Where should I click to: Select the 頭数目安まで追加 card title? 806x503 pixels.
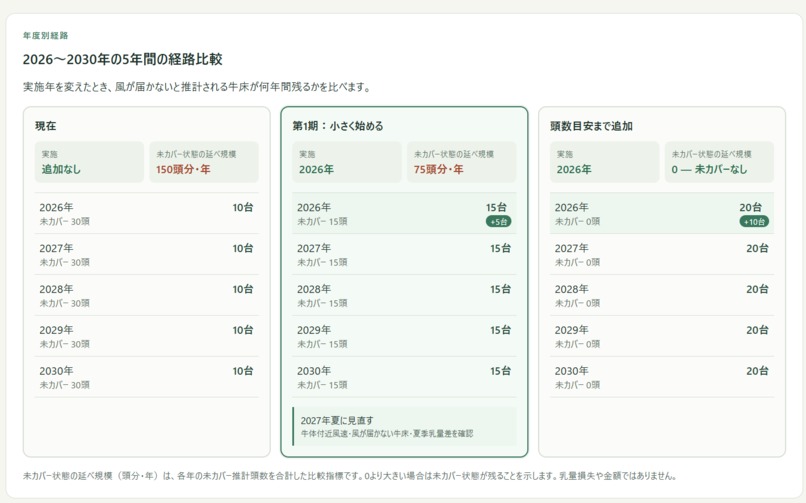(591, 126)
